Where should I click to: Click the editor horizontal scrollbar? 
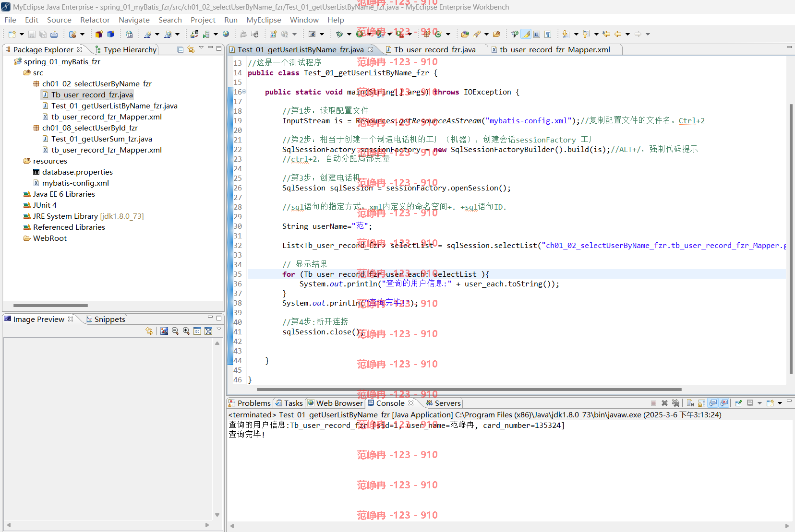click(x=469, y=390)
